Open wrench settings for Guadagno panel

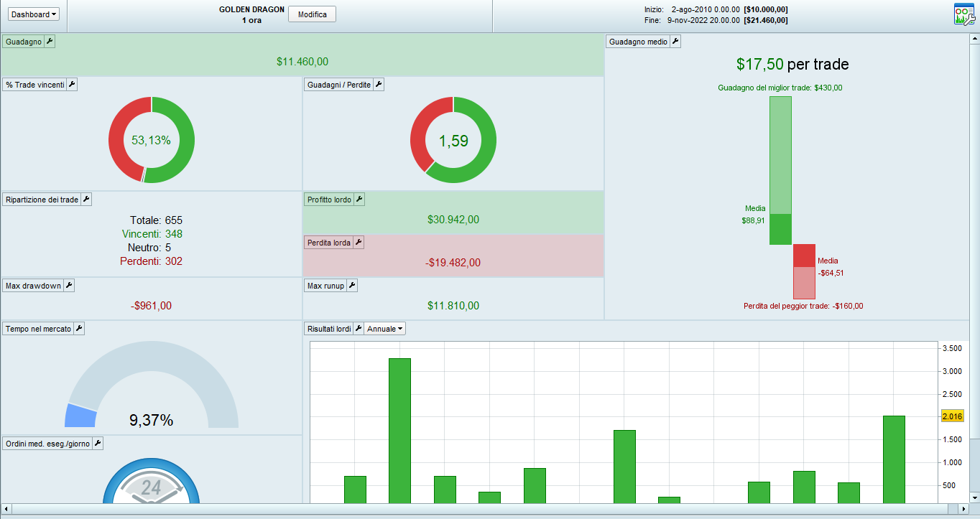50,42
